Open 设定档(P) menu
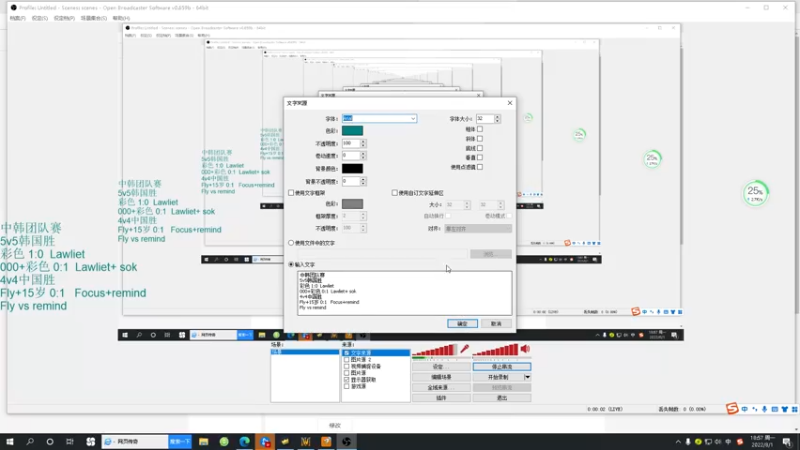 coord(64,18)
